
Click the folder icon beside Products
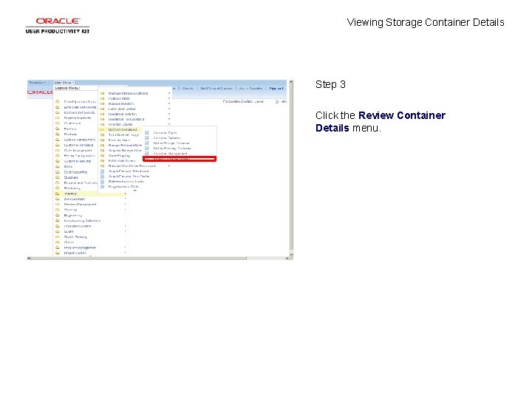point(58,134)
